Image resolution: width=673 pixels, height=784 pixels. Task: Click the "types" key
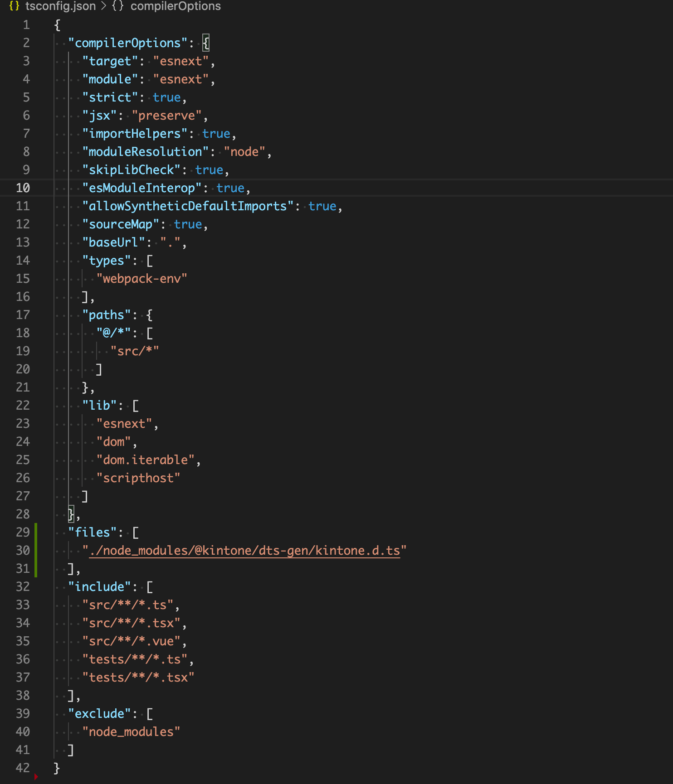(x=107, y=261)
